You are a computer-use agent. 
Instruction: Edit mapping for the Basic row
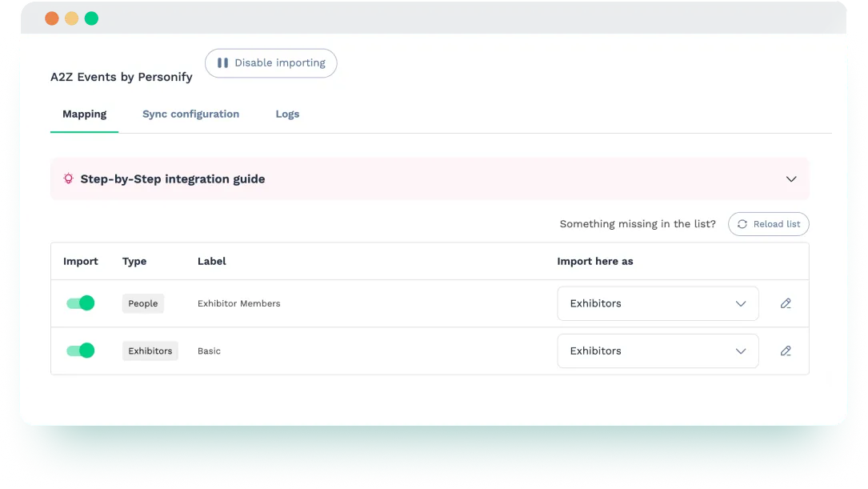click(786, 351)
